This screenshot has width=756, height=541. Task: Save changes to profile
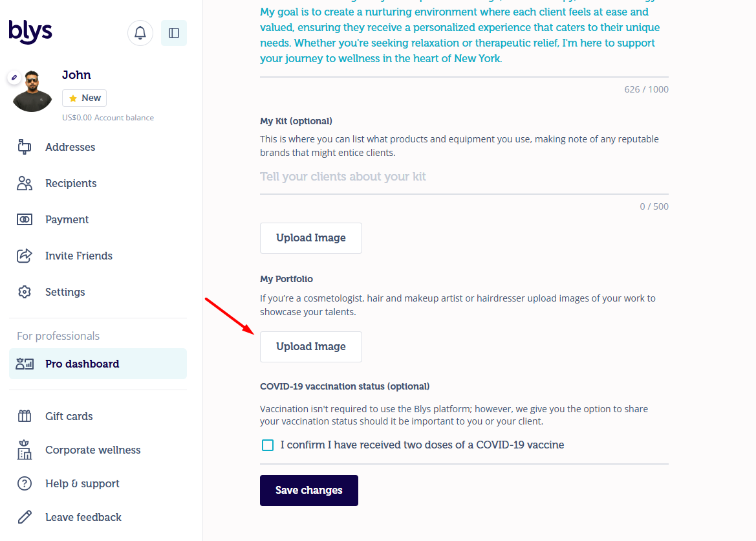point(309,491)
